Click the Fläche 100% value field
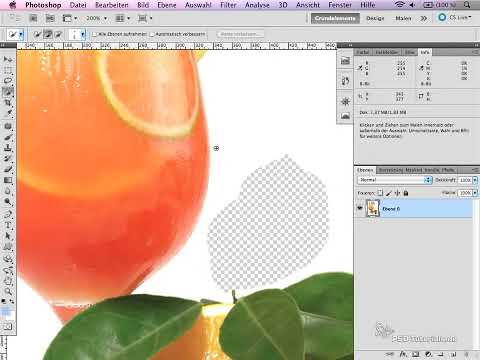 point(465,193)
